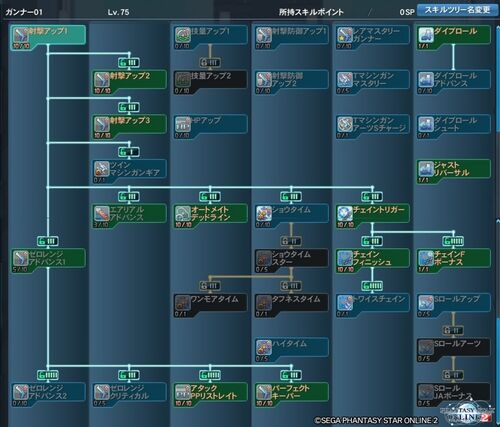Select the 射撃アップ2 skill icon
This screenshot has width=500, height=427.
click(102, 79)
